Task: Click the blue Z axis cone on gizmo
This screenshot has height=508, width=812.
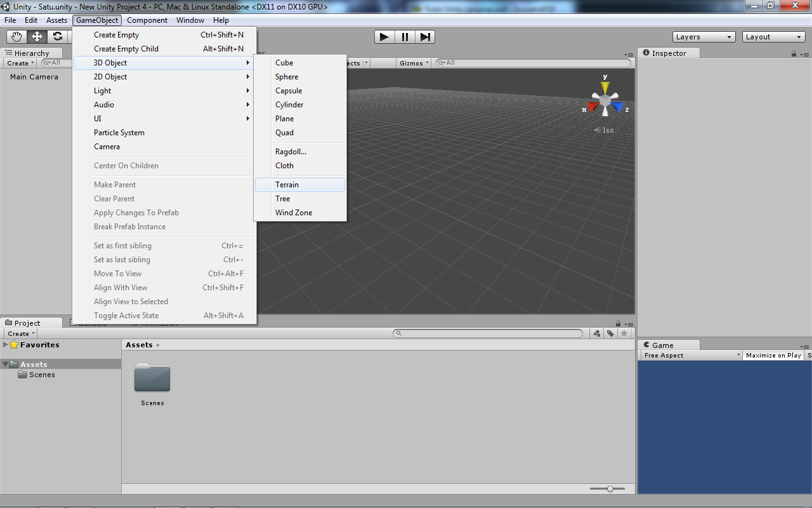Action: [x=618, y=107]
